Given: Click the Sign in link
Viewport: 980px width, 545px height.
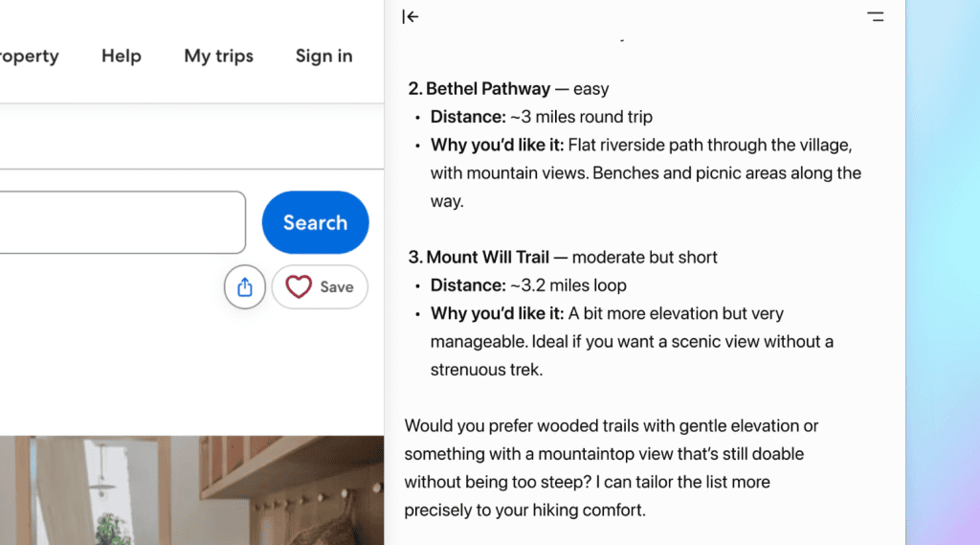Looking at the screenshot, I should (323, 56).
